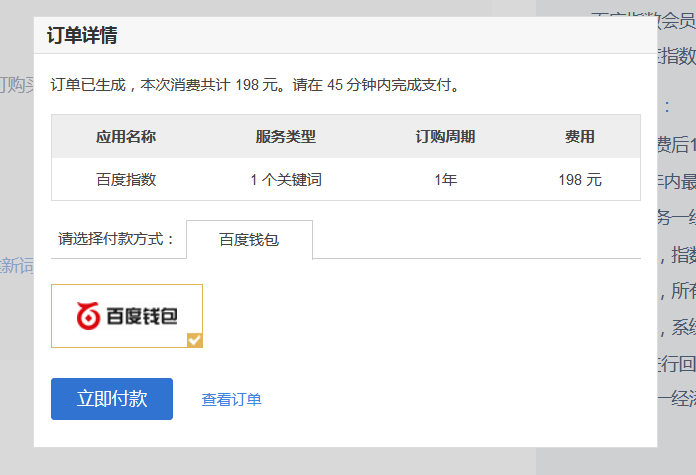Click the 订单详情 dialog title
The width and height of the screenshot is (696, 475).
click(82, 36)
